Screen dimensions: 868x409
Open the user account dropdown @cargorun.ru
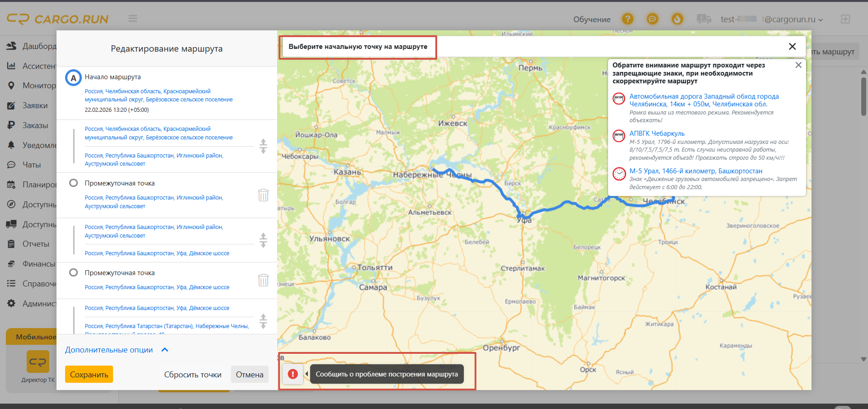pyautogui.click(x=793, y=19)
